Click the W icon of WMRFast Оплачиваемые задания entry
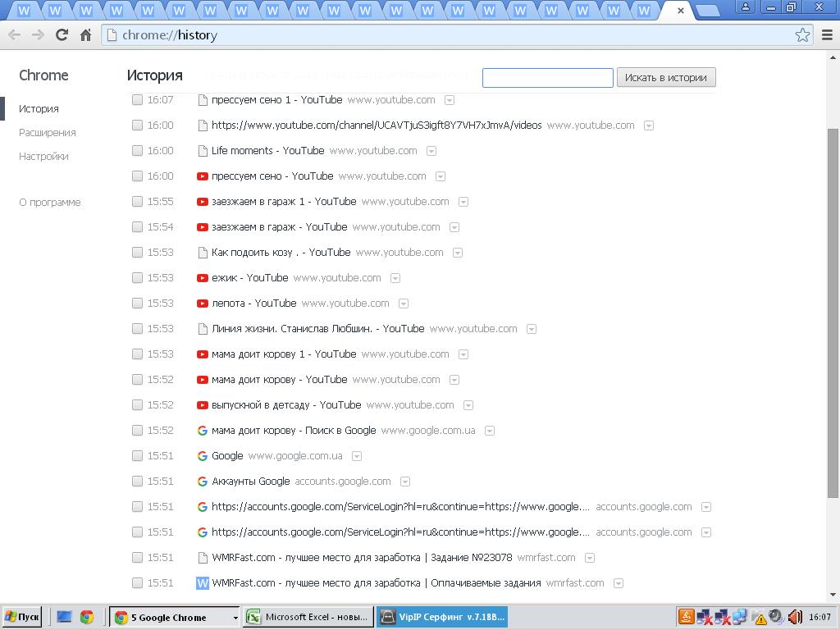 tap(203, 583)
